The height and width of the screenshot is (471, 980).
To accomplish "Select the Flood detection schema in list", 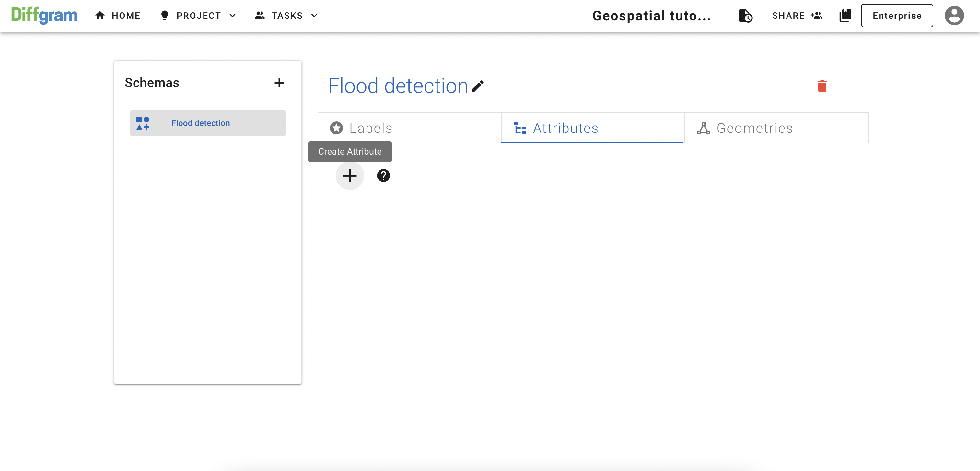I will [x=208, y=123].
